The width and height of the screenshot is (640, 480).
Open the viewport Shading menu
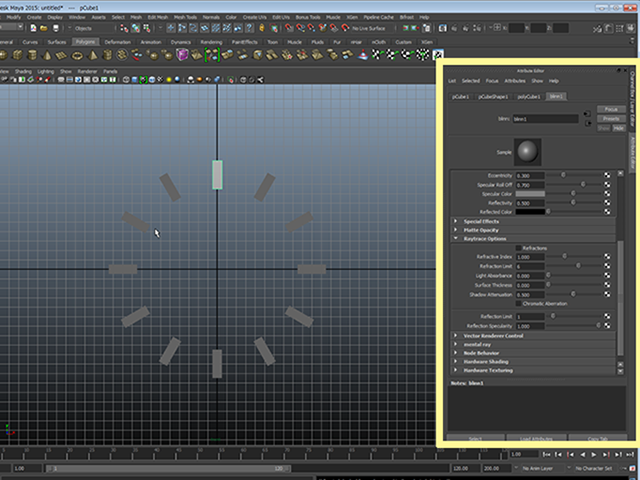point(23,71)
